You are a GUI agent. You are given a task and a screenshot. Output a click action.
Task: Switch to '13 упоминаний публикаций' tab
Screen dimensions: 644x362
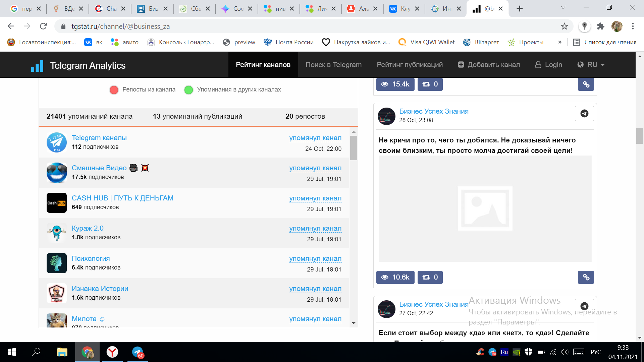click(197, 116)
